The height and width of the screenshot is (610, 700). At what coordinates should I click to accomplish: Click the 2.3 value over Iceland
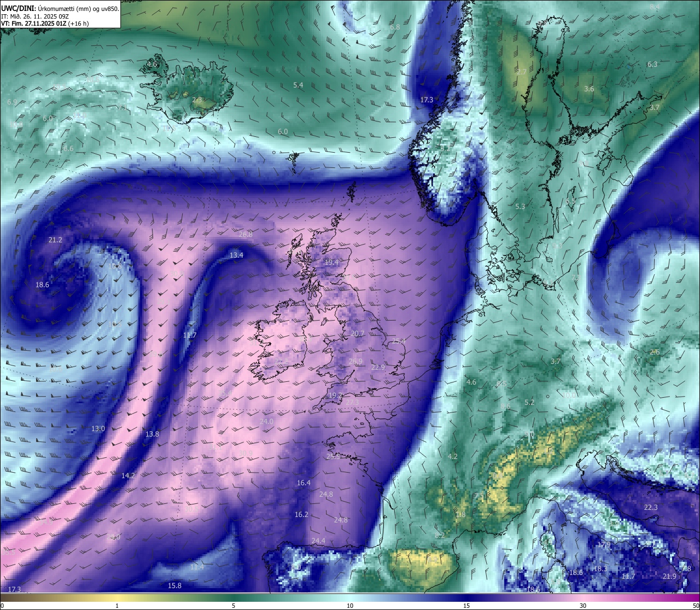[197, 100]
